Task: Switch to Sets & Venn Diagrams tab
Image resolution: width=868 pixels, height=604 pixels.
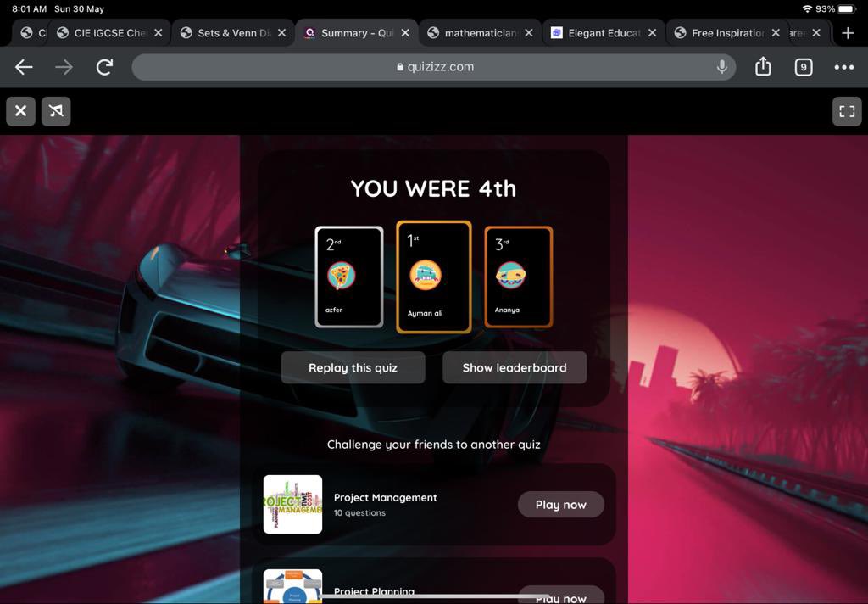Action: [x=233, y=33]
